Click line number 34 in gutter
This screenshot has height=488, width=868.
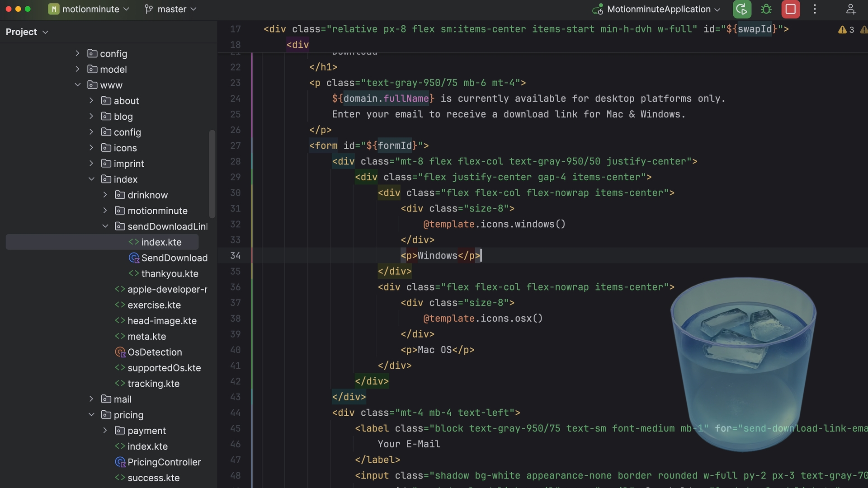coord(236,256)
